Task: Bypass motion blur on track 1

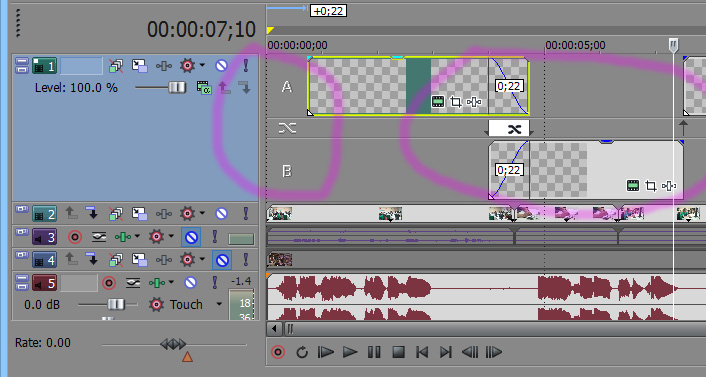Action: coord(116,66)
